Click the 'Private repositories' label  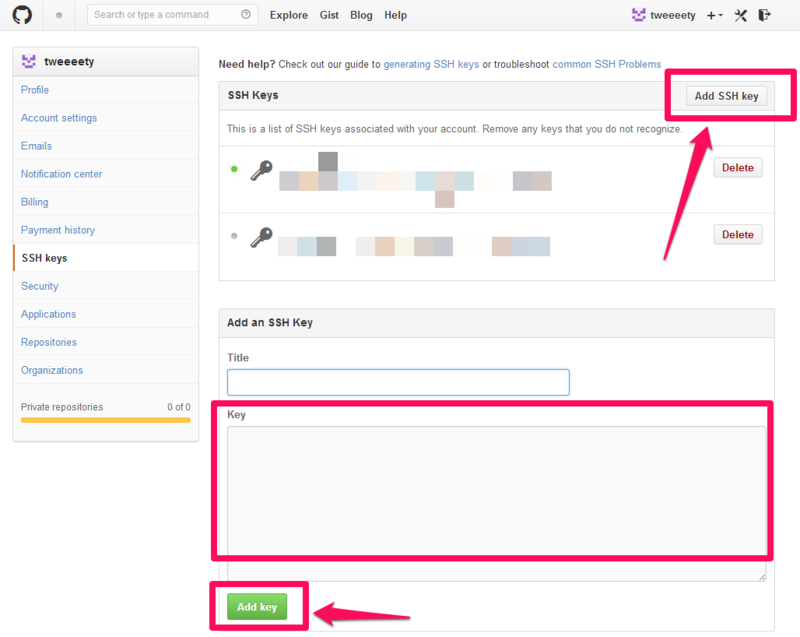[62, 407]
